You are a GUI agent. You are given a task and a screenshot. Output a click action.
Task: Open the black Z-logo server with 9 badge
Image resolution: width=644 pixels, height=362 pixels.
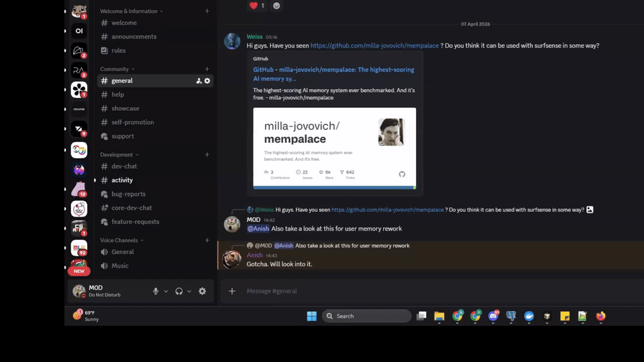point(79,129)
